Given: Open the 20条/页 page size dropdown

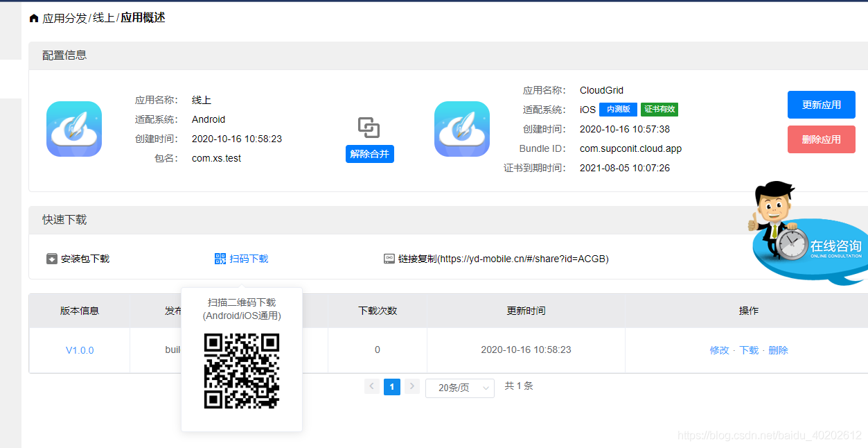Looking at the screenshot, I should pos(460,388).
